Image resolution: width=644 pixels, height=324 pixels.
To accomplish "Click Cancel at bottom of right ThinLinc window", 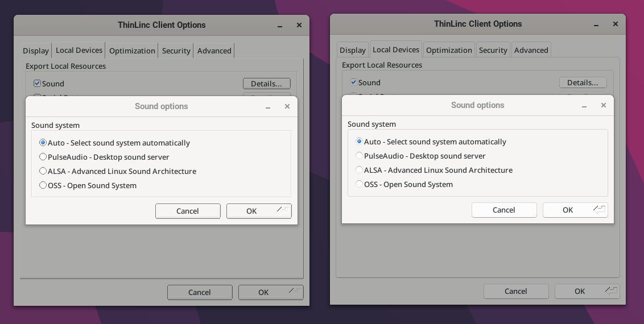I will 516,291.
